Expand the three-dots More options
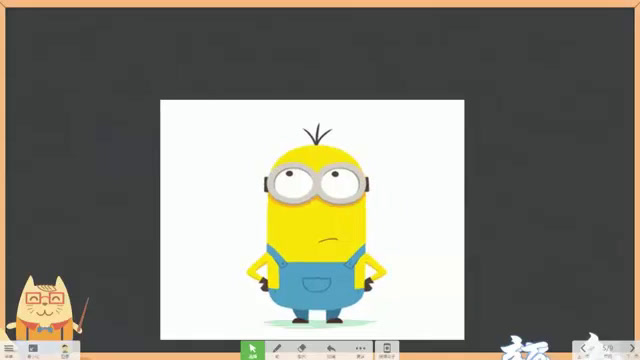640x360 pixels. point(360,350)
